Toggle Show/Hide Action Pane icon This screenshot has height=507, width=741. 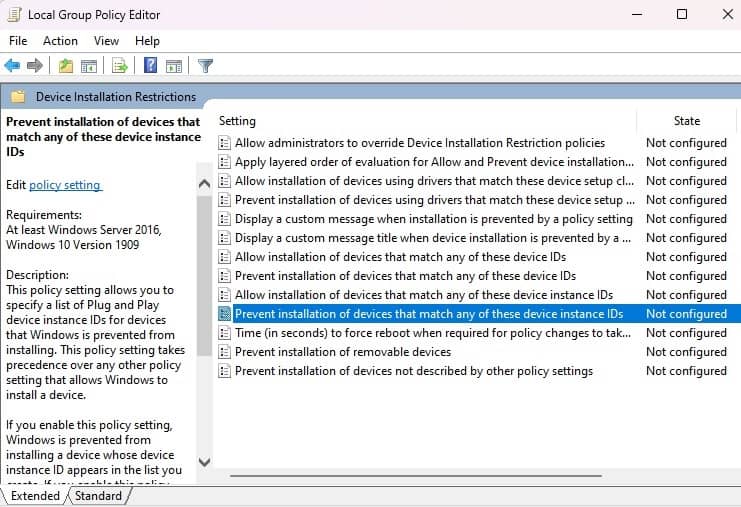174,66
